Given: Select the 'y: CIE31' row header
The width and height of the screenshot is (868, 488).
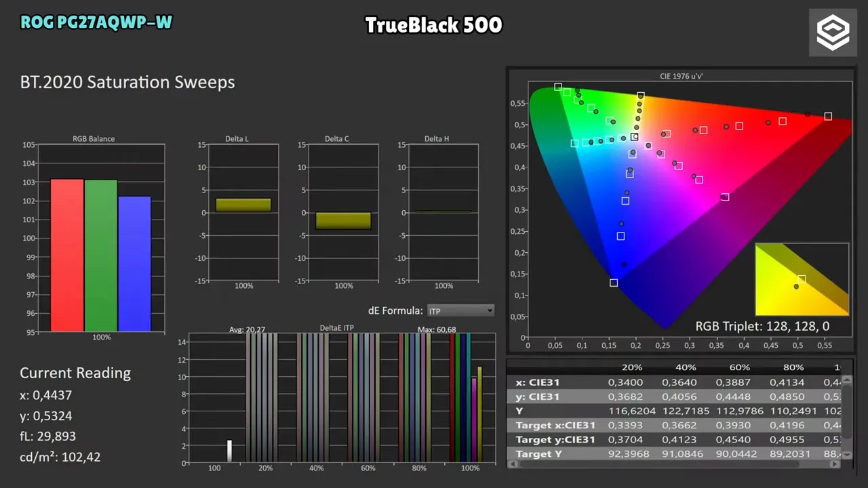Looking at the screenshot, I should tap(538, 396).
